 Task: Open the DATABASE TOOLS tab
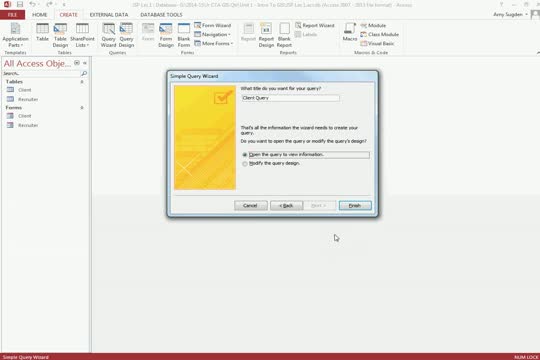pyautogui.click(x=161, y=15)
